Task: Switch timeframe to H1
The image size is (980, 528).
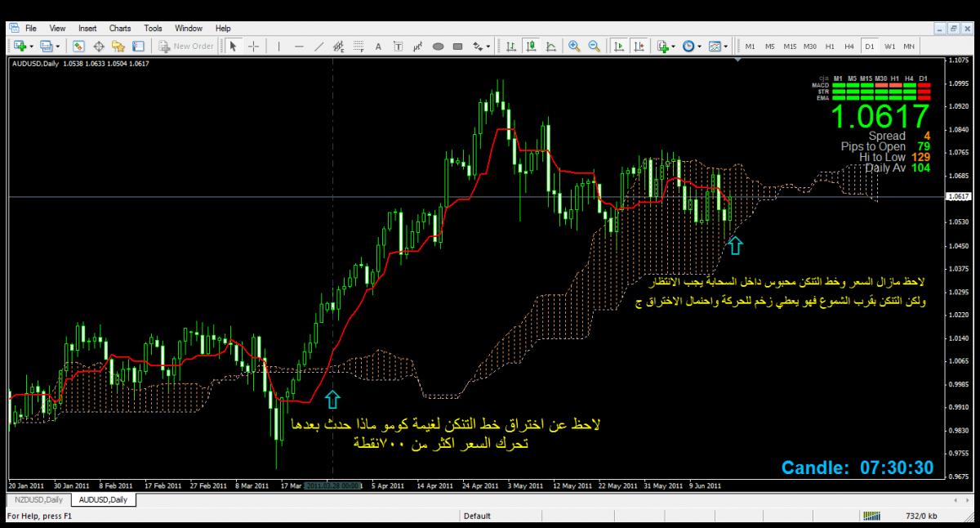Action: [830, 47]
